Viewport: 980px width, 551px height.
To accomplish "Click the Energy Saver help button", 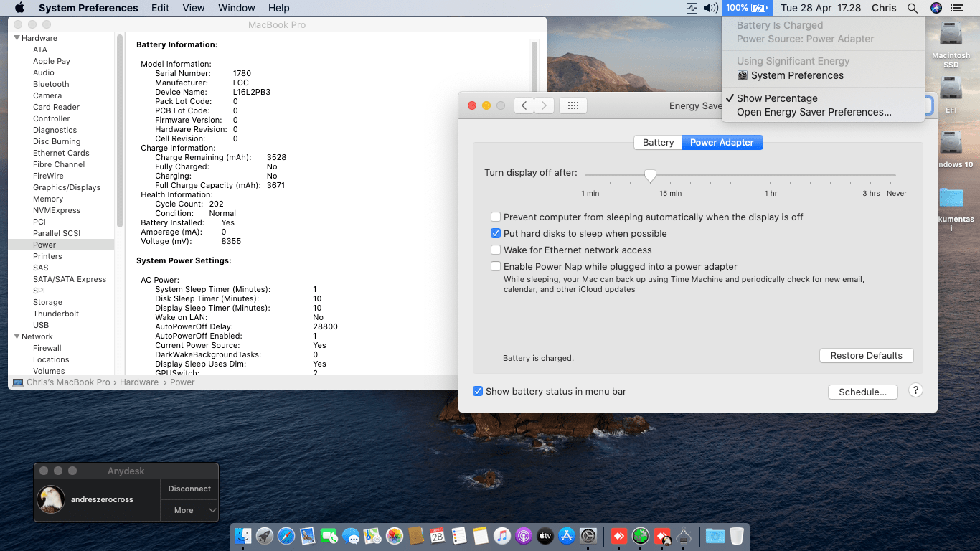I will point(915,390).
